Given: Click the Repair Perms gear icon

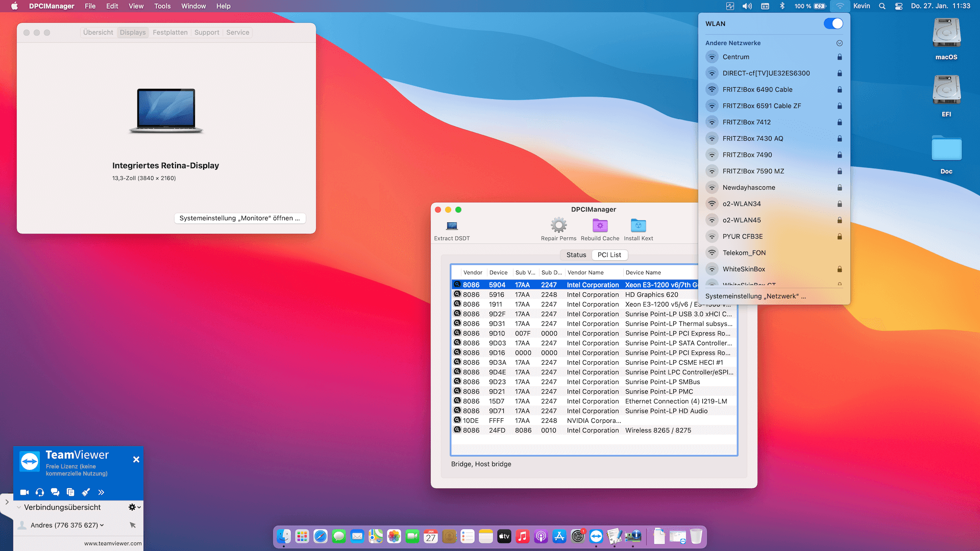Looking at the screenshot, I should [558, 226].
